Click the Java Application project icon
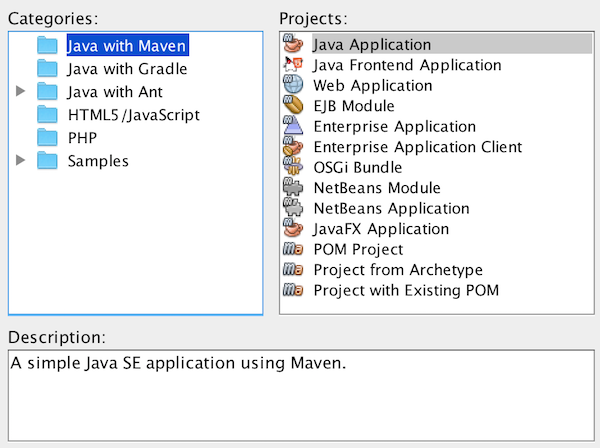This screenshot has height=448, width=600. [293, 45]
